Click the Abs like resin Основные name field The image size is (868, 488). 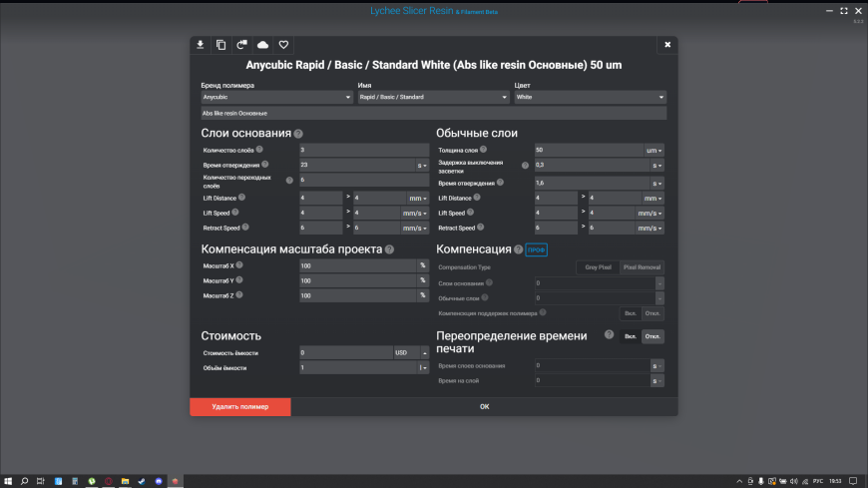[433, 113]
